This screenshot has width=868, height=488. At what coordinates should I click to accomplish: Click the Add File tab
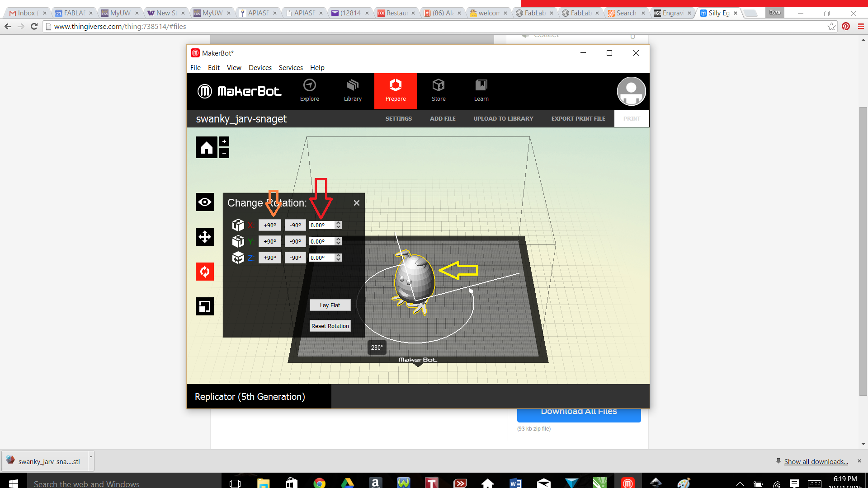[x=443, y=118]
